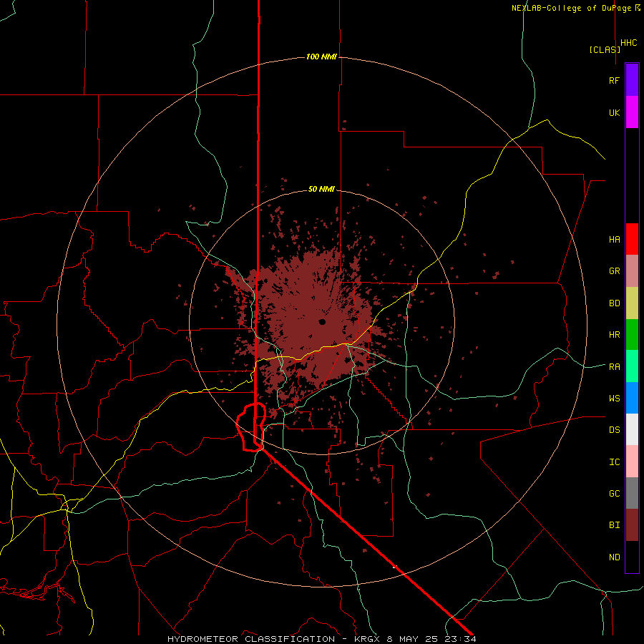This screenshot has height=644, width=644.
Task: Click the "IC" legend label
Action: tap(614, 462)
